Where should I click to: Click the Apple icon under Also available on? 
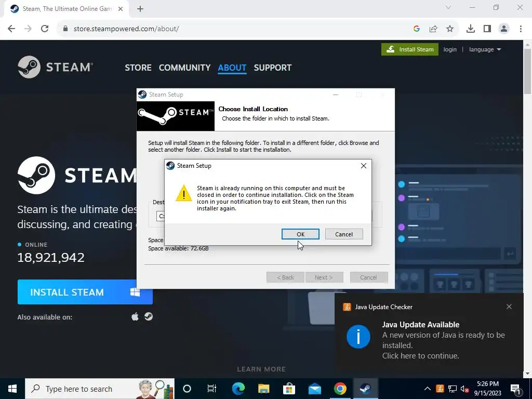[135, 316]
